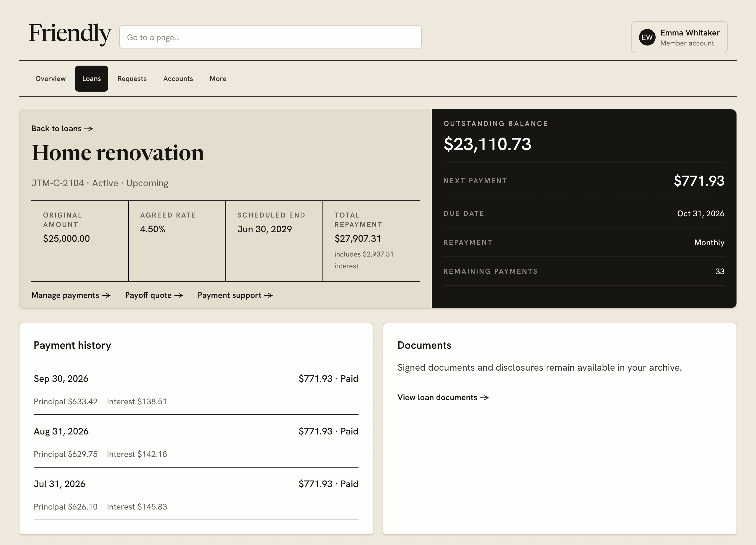Click remaining payments value 33
This screenshot has width=756, height=545.
[x=720, y=272]
